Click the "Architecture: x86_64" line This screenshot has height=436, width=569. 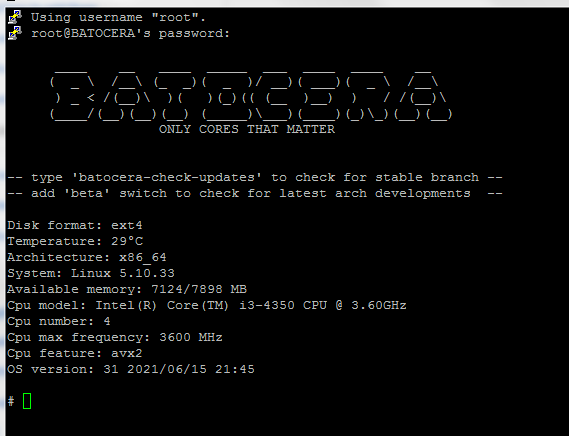pyautogui.click(x=87, y=257)
